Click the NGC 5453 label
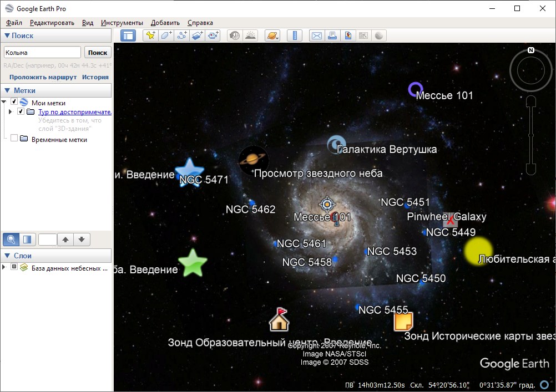Image resolution: width=556 pixels, height=392 pixels. coord(392,252)
